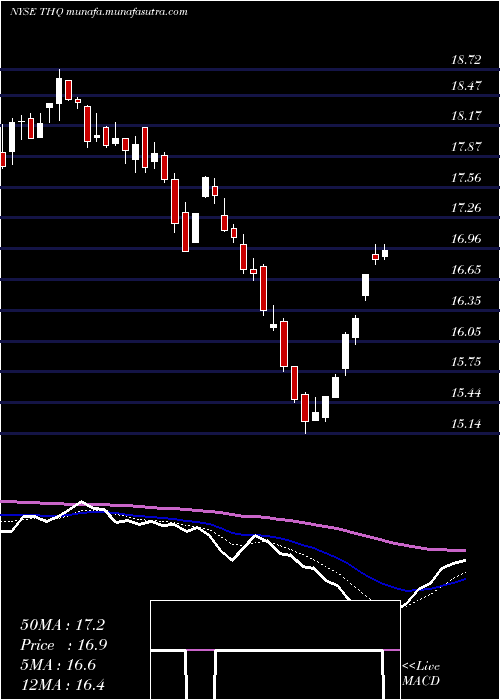Click the NYSE THQ munafasutra.com title text
Image resolution: width=500 pixels, height=700 pixels.
(99, 12)
